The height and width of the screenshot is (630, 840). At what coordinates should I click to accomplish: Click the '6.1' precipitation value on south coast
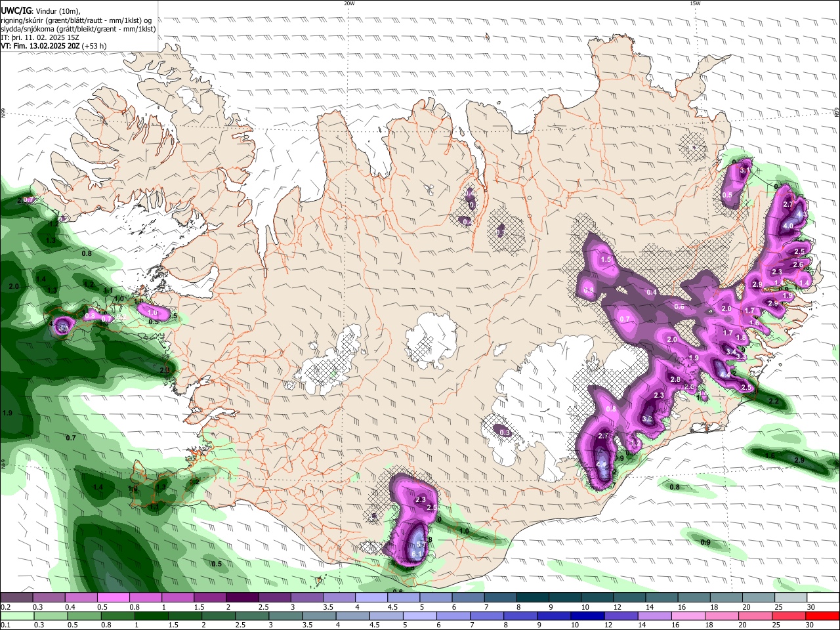click(x=417, y=555)
